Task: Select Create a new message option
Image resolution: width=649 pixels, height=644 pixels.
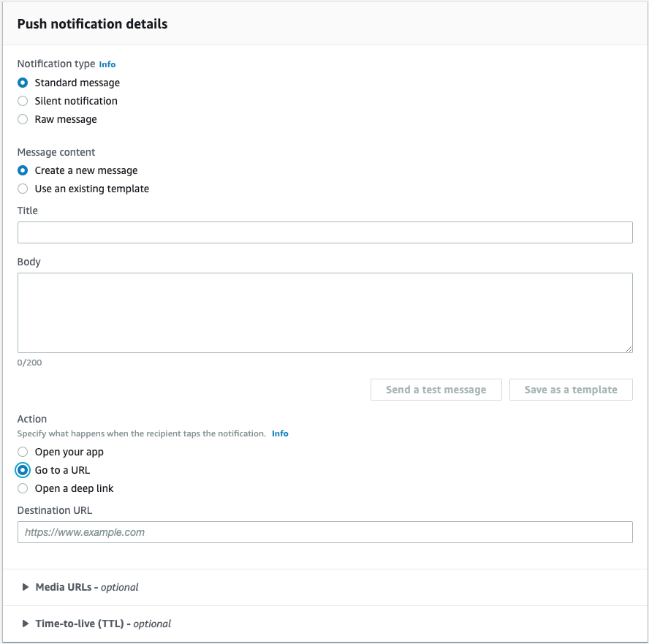Action: click(23, 170)
